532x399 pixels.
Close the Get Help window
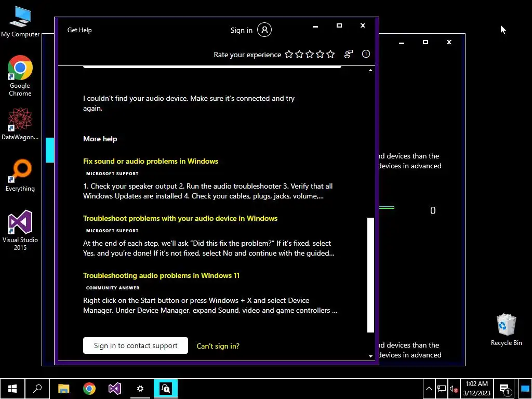click(363, 26)
